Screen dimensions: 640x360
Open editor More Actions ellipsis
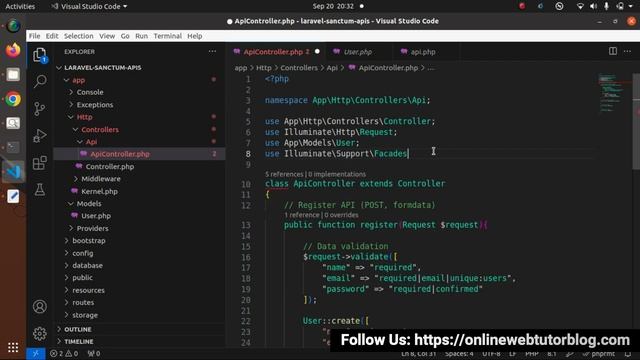[x=627, y=51]
